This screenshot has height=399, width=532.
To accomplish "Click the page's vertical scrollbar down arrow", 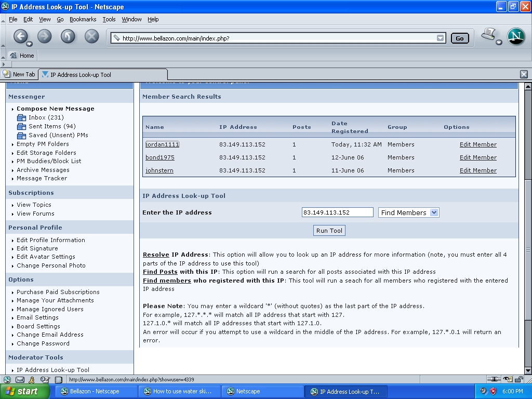I will tap(528, 369).
